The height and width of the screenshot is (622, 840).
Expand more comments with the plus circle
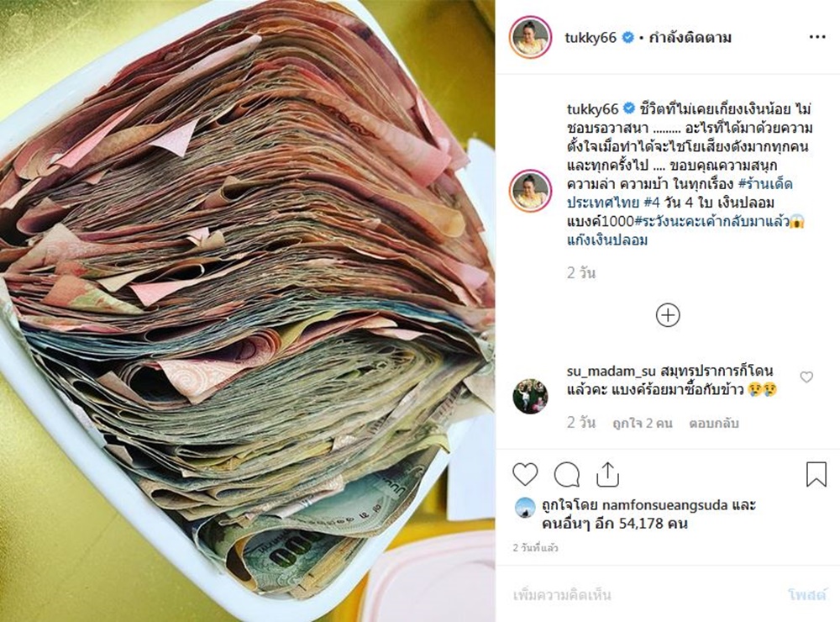click(668, 314)
